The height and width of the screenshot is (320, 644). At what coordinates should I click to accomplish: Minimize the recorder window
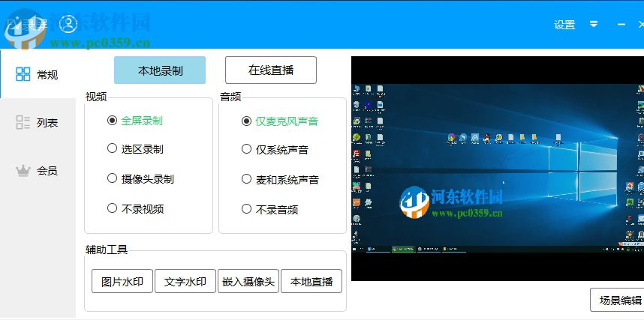pos(621,25)
